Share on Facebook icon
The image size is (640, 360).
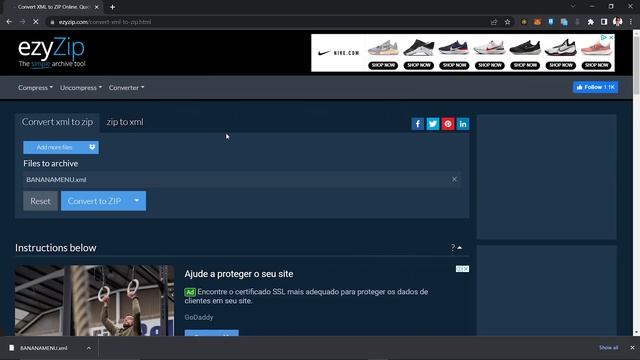pyautogui.click(x=418, y=124)
